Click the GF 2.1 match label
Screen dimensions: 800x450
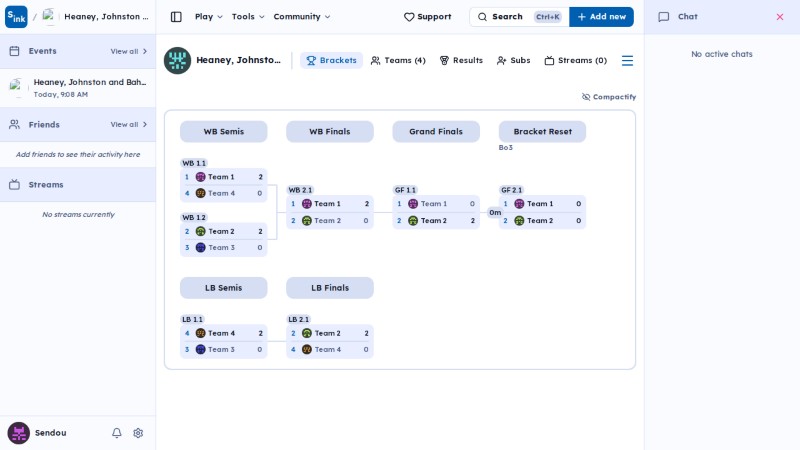[512, 190]
